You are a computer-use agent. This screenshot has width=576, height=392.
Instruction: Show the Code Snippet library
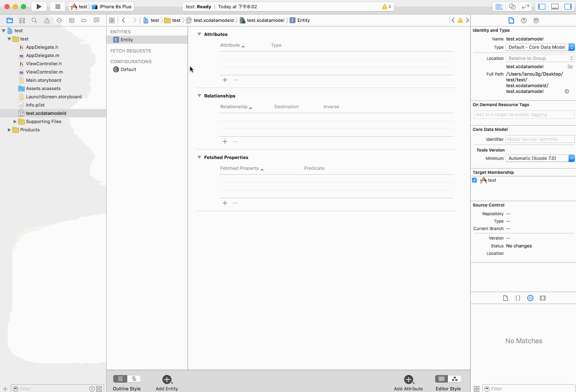(518, 298)
